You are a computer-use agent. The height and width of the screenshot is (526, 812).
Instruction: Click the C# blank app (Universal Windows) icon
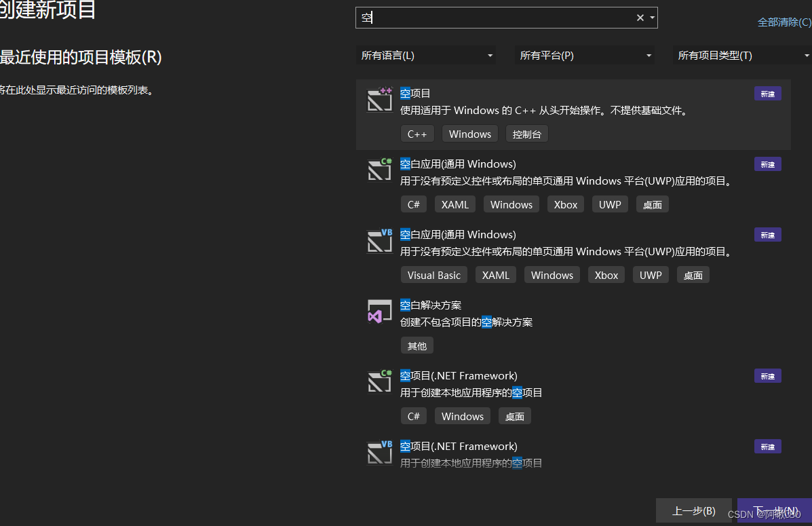pos(380,170)
